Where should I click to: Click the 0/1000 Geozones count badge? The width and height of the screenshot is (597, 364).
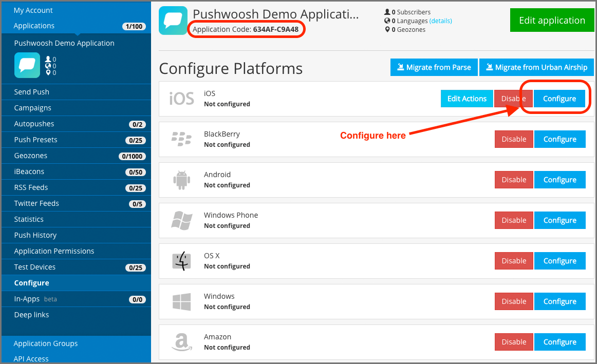[x=132, y=156]
